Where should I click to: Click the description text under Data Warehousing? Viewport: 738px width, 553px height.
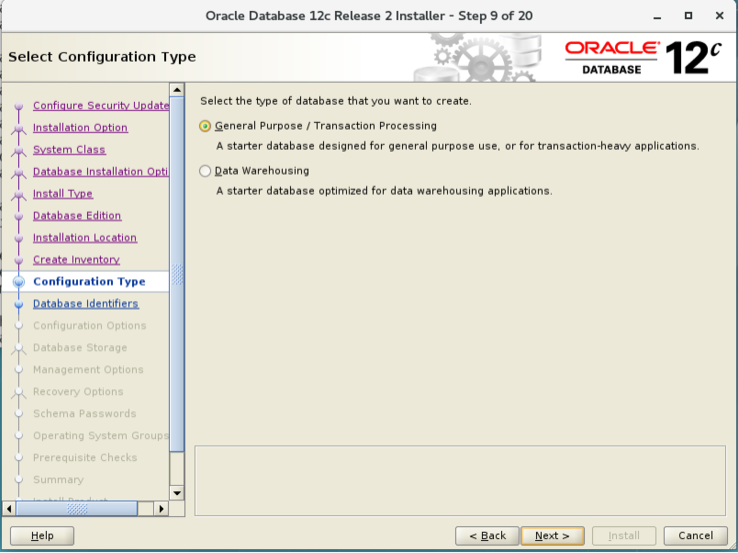(384, 191)
